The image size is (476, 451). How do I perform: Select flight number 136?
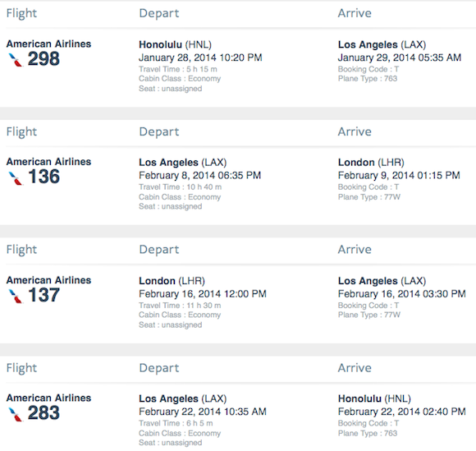point(43,177)
